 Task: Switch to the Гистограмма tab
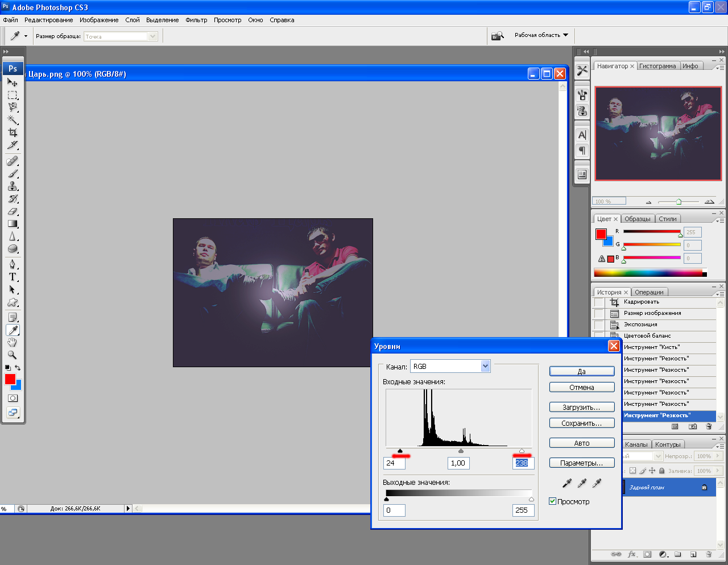657,66
